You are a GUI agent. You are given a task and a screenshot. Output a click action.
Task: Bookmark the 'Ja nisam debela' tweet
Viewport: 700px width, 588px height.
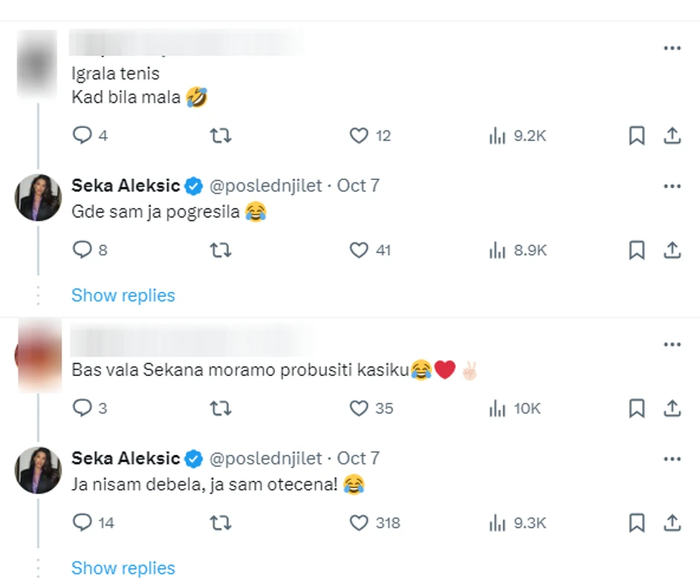[637, 523]
